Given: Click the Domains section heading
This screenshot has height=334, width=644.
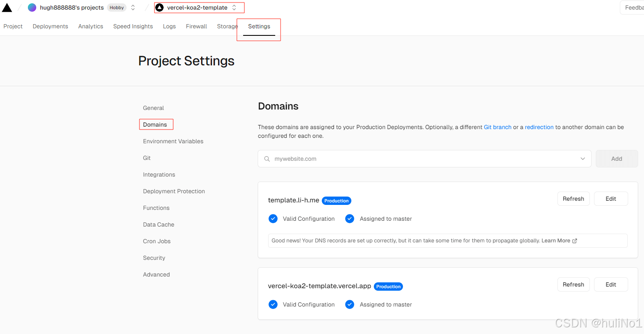Looking at the screenshot, I should (278, 106).
